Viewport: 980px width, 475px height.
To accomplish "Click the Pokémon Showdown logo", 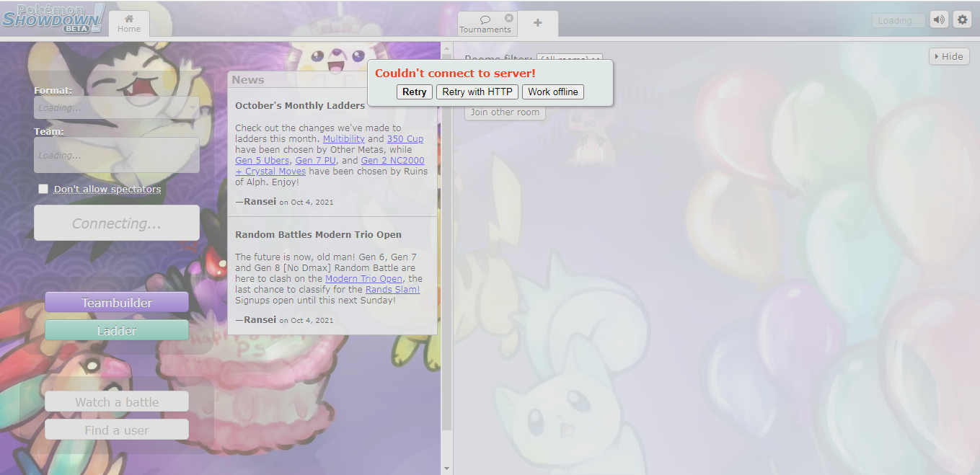I will (x=53, y=18).
